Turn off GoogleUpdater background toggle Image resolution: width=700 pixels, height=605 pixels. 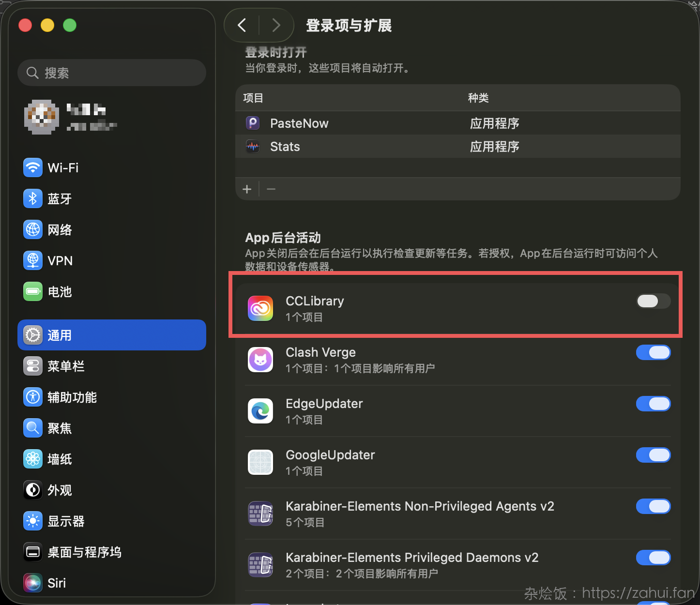tap(653, 455)
